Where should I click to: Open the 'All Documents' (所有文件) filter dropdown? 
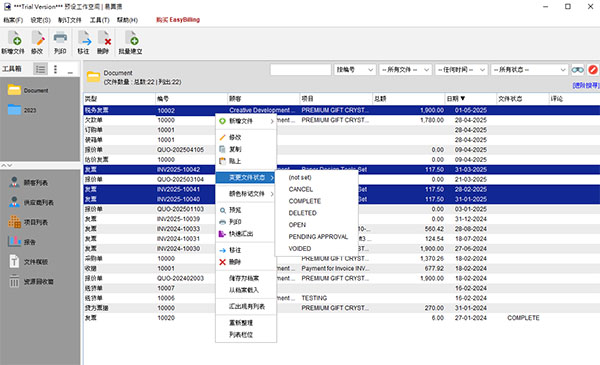pos(405,70)
